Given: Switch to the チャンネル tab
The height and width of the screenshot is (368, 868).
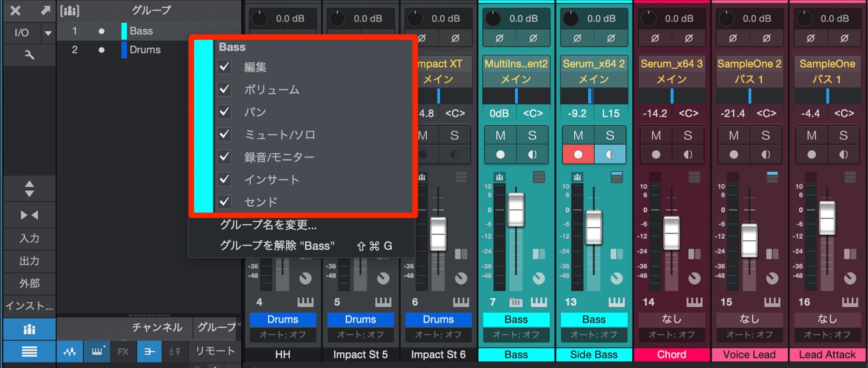Looking at the screenshot, I should [156, 327].
